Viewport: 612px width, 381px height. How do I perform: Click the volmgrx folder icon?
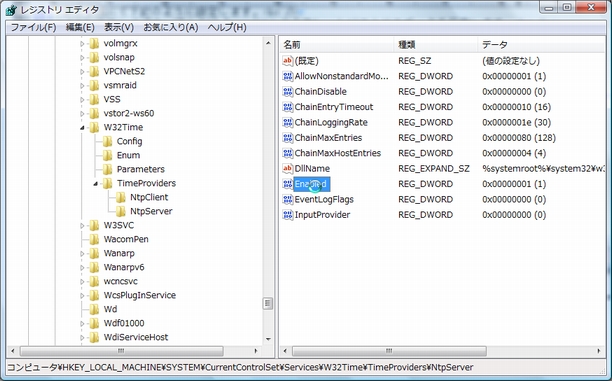pyautogui.click(x=94, y=43)
